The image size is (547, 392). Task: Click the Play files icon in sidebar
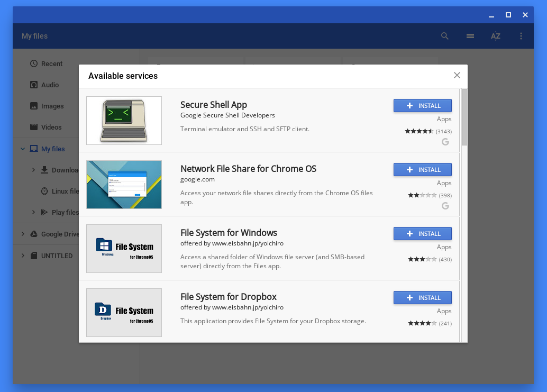(x=44, y=212)
